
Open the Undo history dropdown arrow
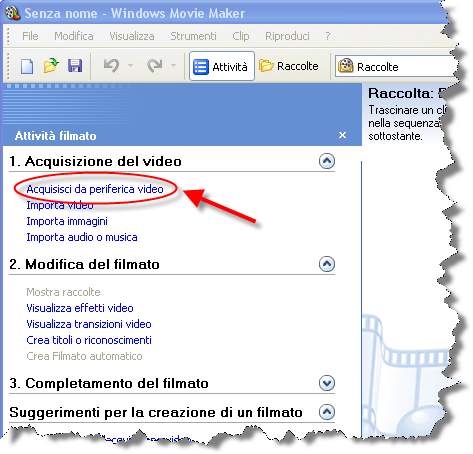(131, 66)
